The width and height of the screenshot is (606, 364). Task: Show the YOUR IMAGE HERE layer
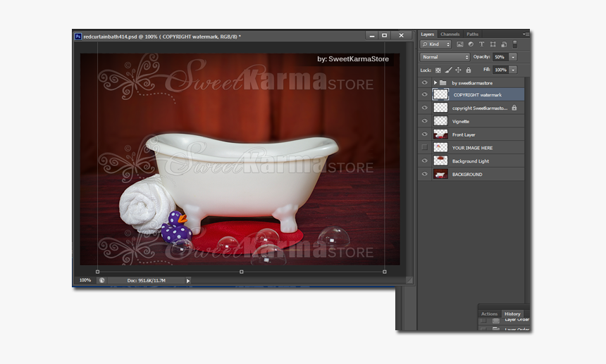click(x=424, y=147)
